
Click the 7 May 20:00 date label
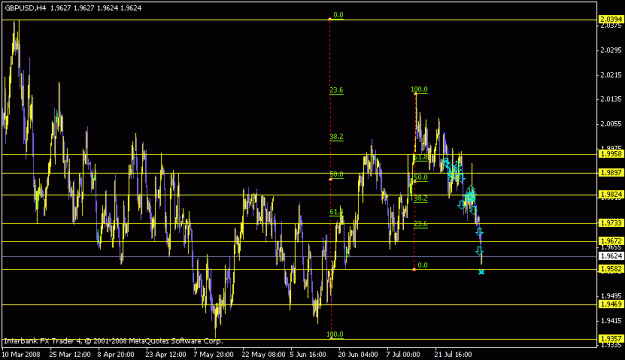pos(214,354)
